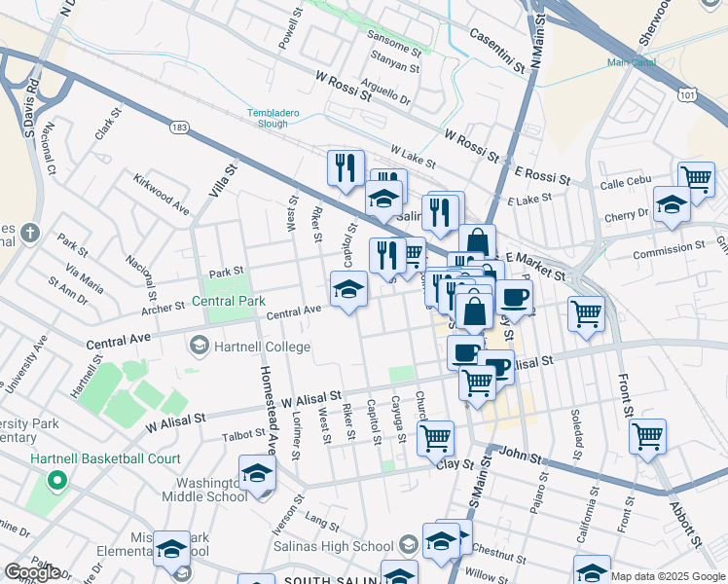The height and width of the screenshot is (584, 728).
Task: Click the Hartnell College school pin
Action: point(200,347)
